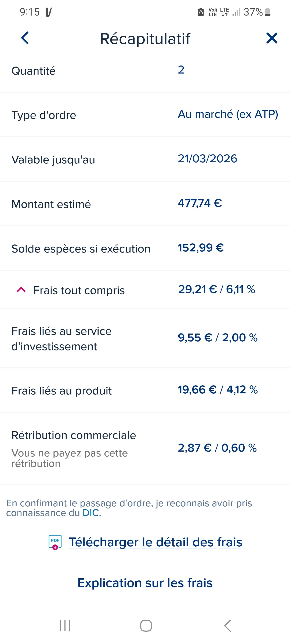The height and width of the screenshot is (644, 290).
Task: Tap the V notification icon in status bar
Action: coord(48,12)
